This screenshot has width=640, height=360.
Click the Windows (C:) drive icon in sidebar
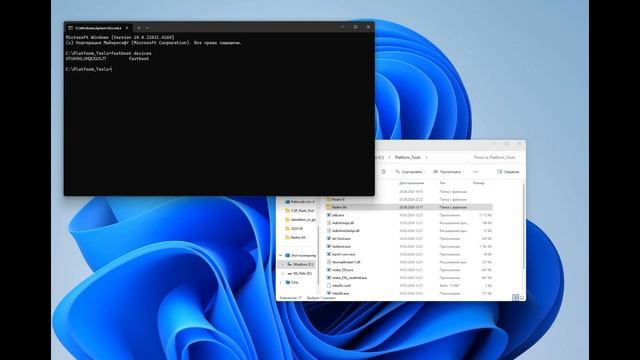click(x=289, y=264)
